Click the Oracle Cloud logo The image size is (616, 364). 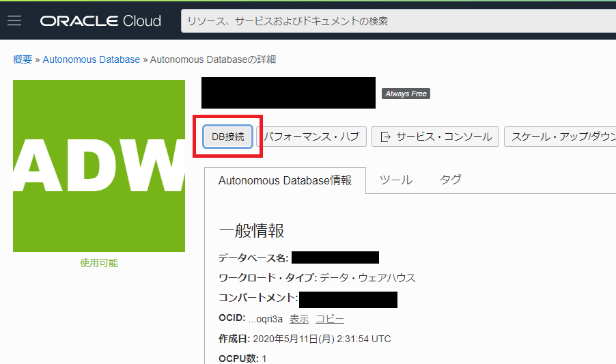[100, 20]
